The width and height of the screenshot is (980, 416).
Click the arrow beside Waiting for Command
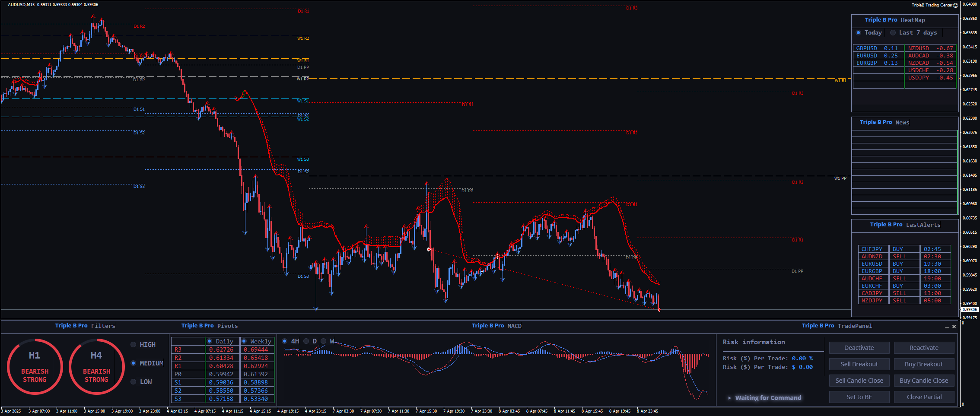(x=730, y=398)
